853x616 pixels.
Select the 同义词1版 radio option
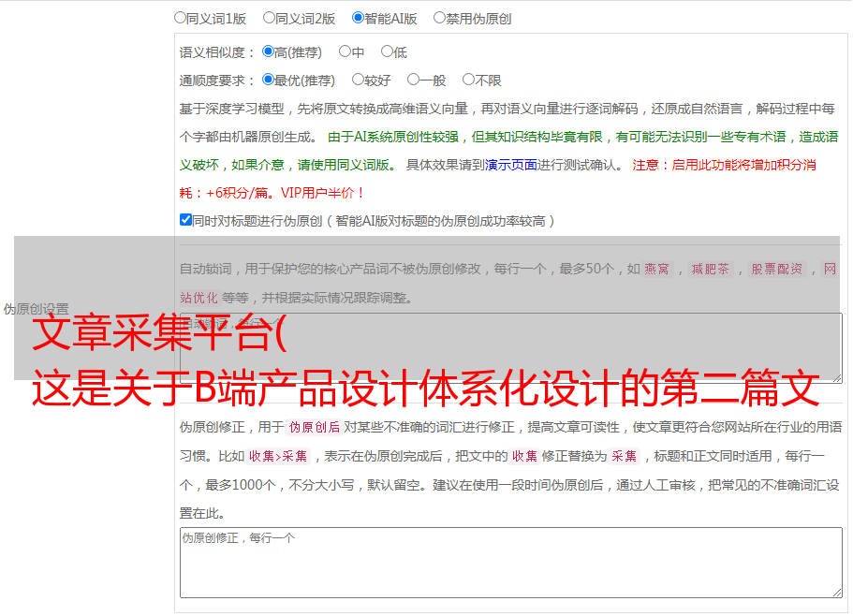pos(180,18)
